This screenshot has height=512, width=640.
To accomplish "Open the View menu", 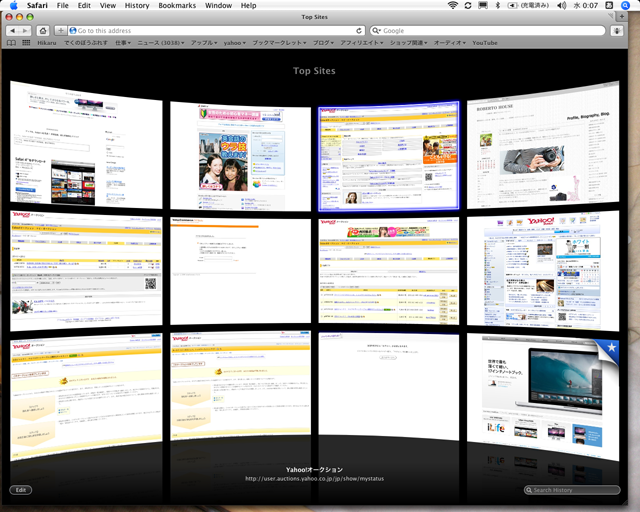I will [x=108, y=5].
